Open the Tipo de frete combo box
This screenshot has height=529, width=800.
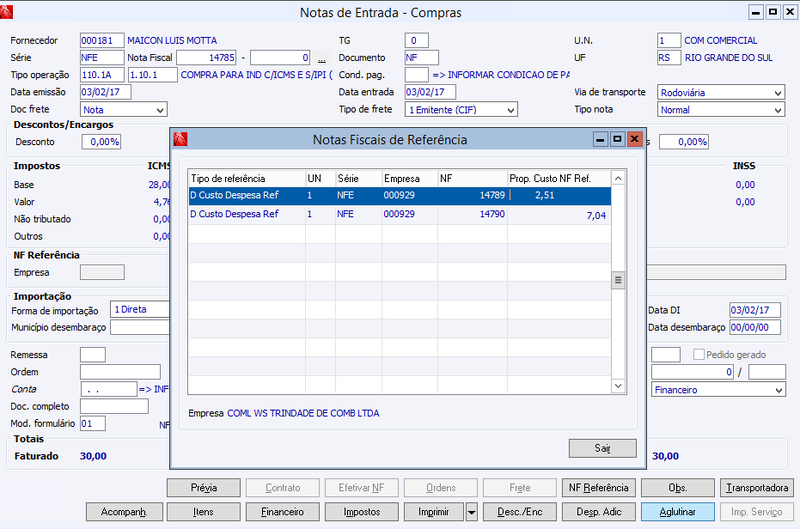point(461,110)
